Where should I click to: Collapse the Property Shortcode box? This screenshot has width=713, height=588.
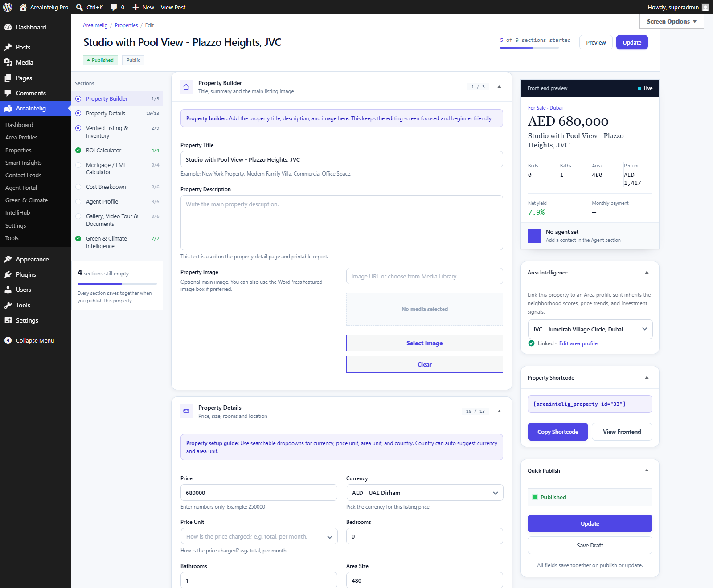pyautogui.click(x=647, y=377)
